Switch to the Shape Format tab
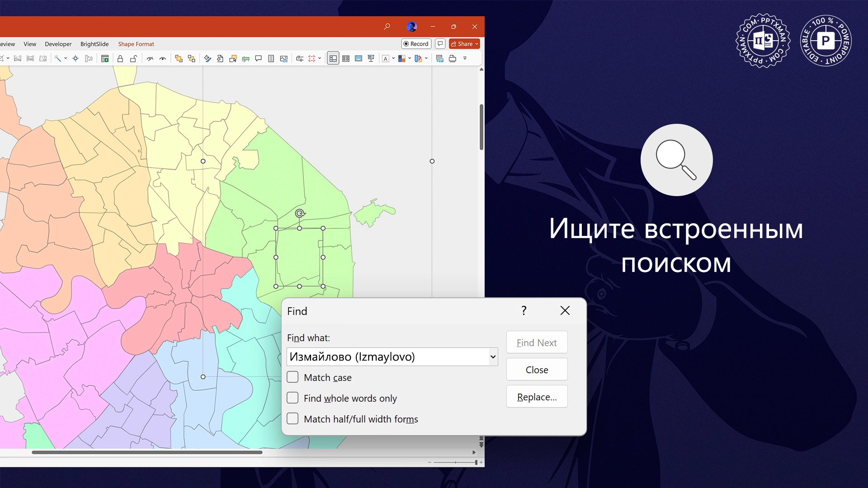The width and height of the screenshot is (868, 488). click(136, 44)
